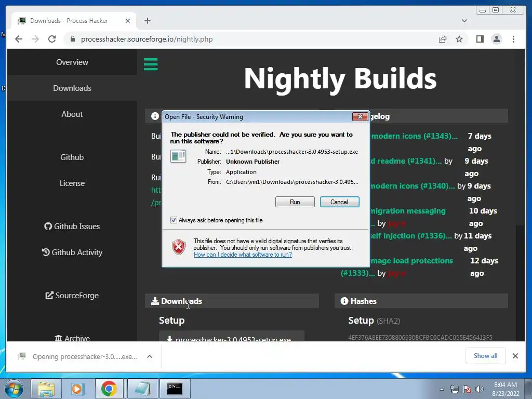532x399 pixels.
Task: Click the green hamburger menu icon
Action: coord(151,64)
